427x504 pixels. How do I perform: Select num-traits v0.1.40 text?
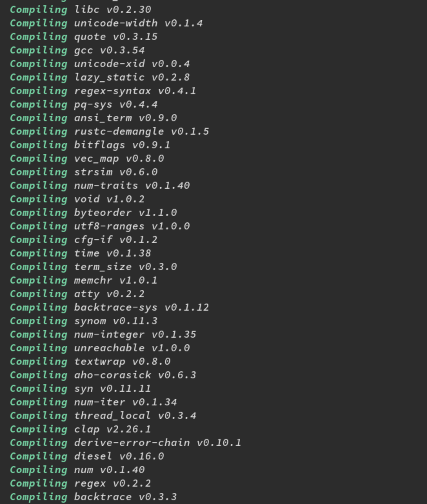pyautogui.click(x=132, y=185)
